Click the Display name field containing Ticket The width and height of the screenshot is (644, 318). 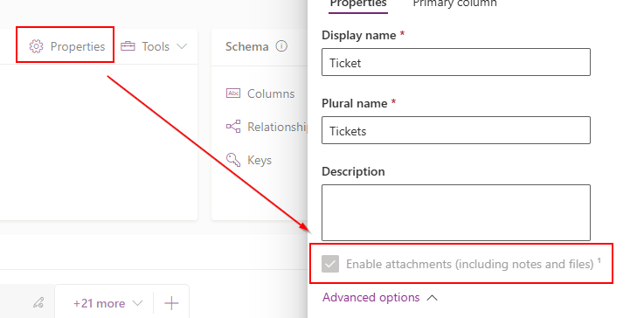(x=456, y=62)
